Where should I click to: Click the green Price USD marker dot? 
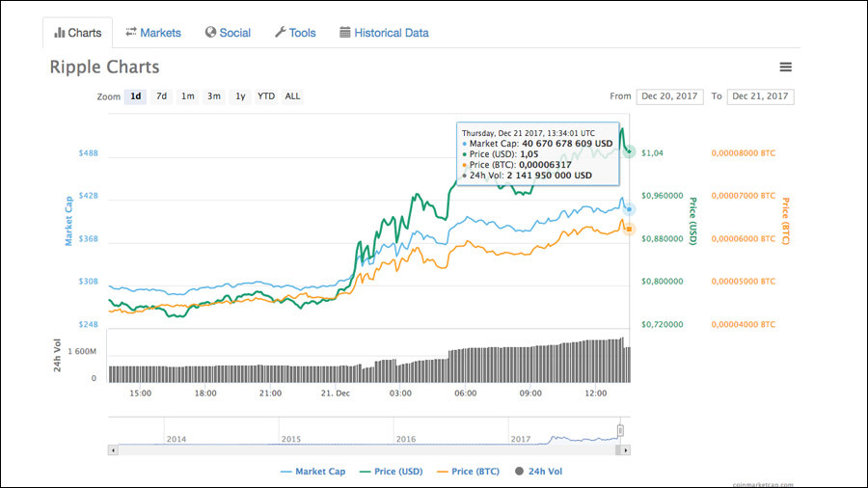coord(629,151)
